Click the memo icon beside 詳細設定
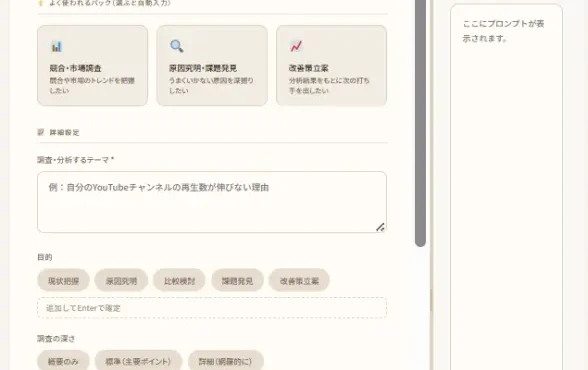 [x=41, y=132]
